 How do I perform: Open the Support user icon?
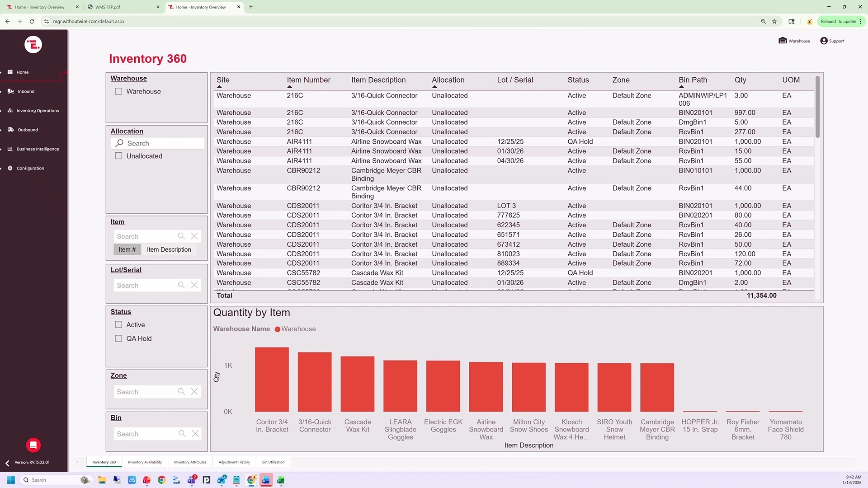point(824,41)
